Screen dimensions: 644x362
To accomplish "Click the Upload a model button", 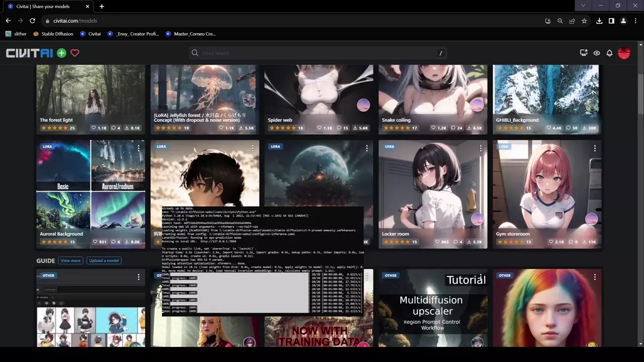I will pyautogui.click(x=104, y=260).
